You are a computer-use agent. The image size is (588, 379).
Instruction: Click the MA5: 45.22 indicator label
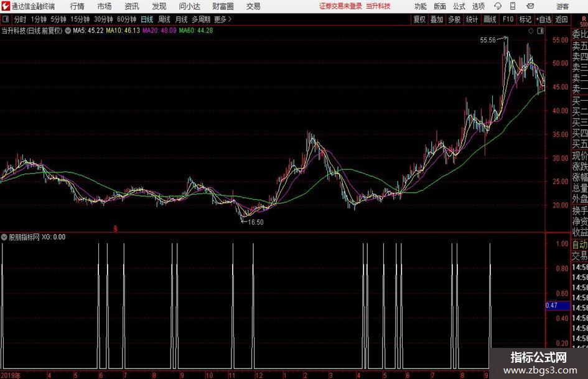point(88,30)
